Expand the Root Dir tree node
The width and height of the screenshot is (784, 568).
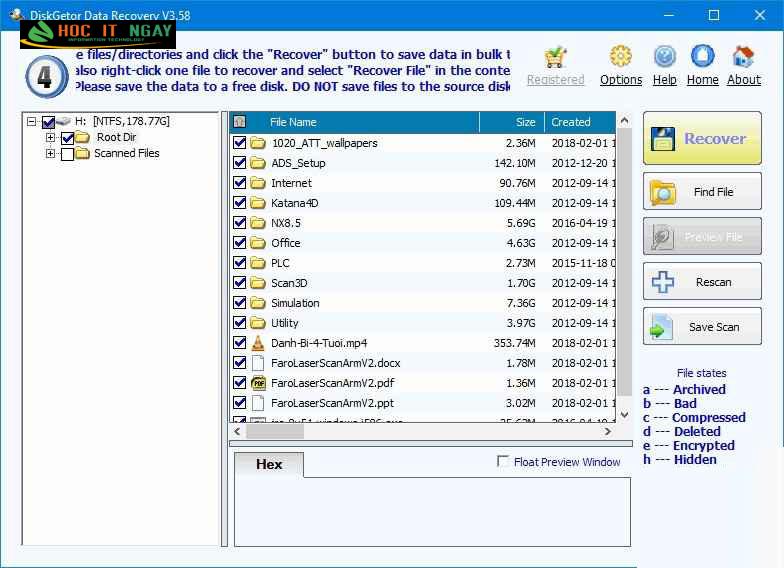click(x=50, y=138)
